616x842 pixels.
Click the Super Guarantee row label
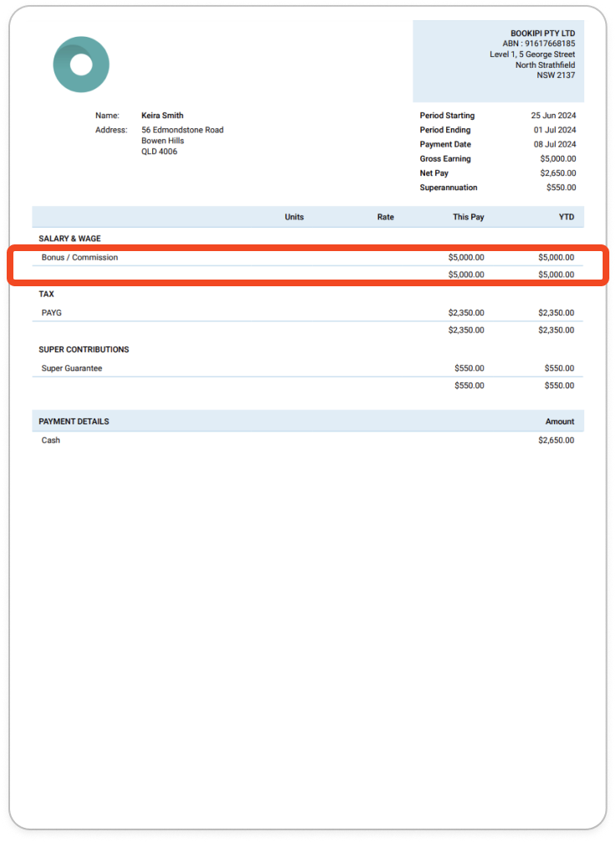coord(71,368)
